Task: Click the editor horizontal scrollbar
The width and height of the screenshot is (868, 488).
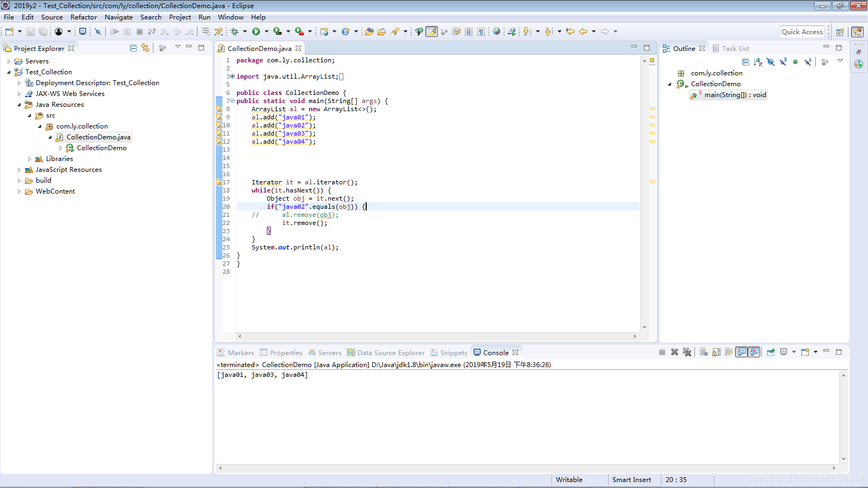Action: (x=437, y=336)
